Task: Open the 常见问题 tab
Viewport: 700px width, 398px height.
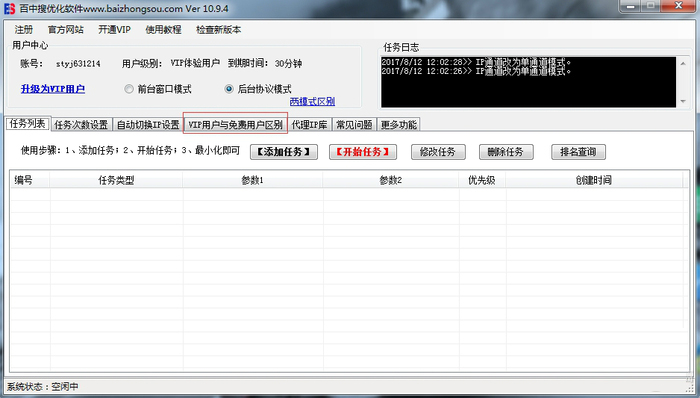Action: [x=354, y=124]
